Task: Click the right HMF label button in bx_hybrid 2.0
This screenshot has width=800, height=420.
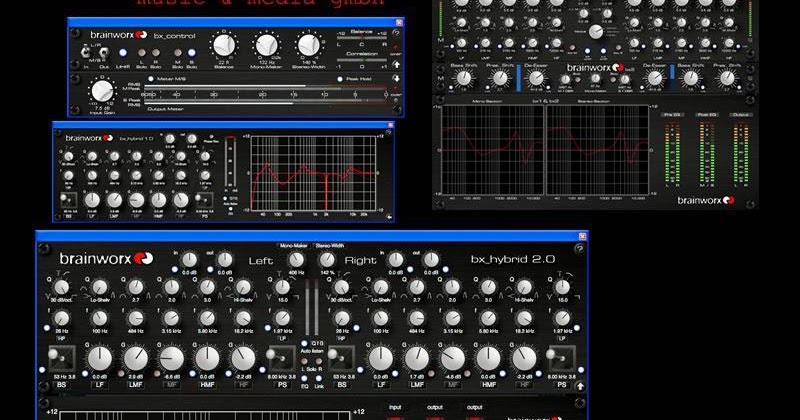Action: 488,385
